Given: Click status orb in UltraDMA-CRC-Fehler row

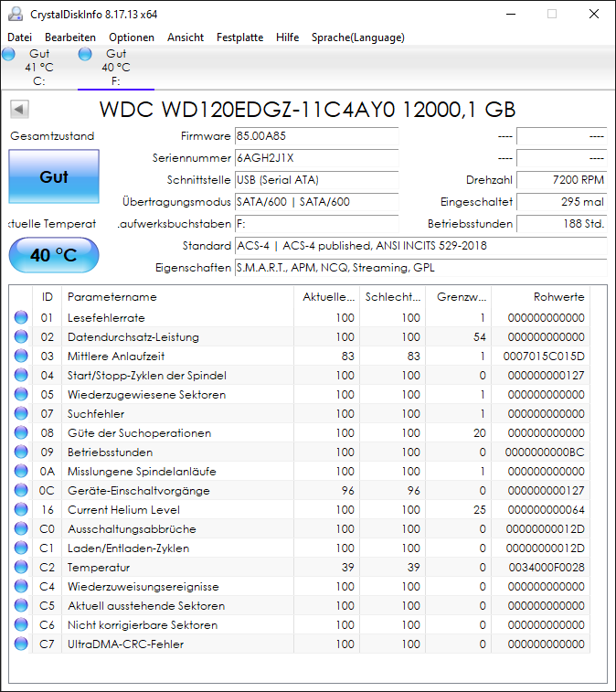Looking at the screenshot, I should point(21,644).
